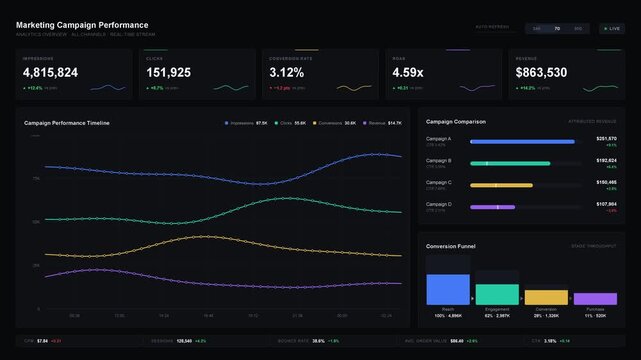The height and width of the screenshot is (360, 641).
Task: Click the Impressions card sparkline
Action: pos(108,87)
